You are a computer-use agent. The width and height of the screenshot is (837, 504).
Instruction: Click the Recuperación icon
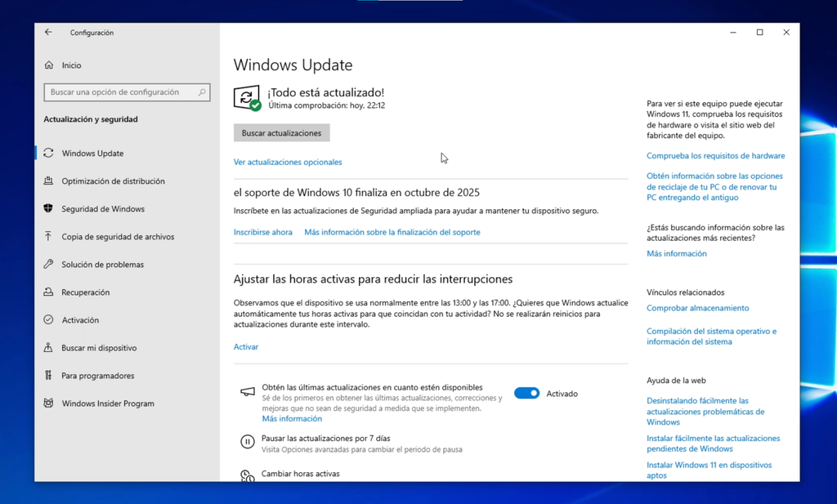[48, 292]
